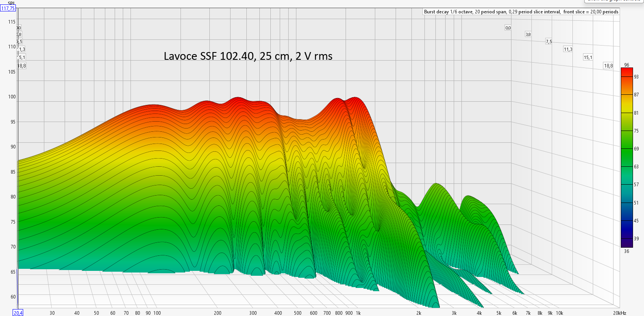Click the 20kHz frequency axis label
This screenshot has height=316, width=644.
pyautogui.click(x=620, y=313)
